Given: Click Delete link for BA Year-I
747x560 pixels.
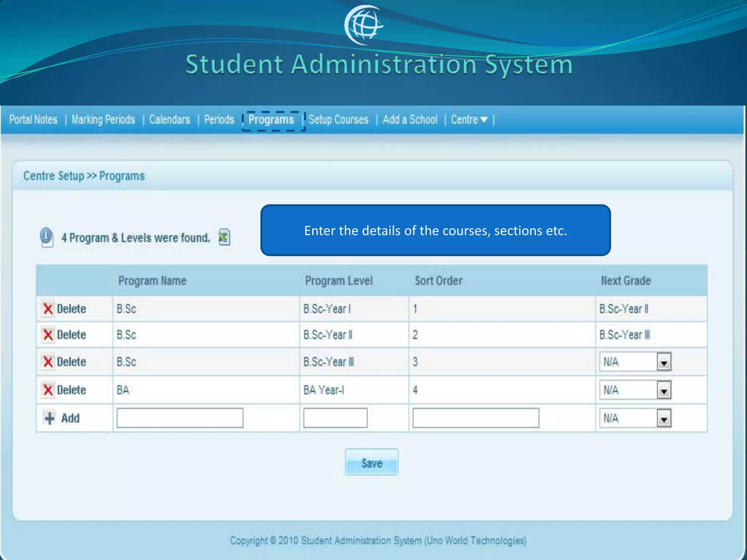Looking at the screenshot, I should tap(71, 390).
